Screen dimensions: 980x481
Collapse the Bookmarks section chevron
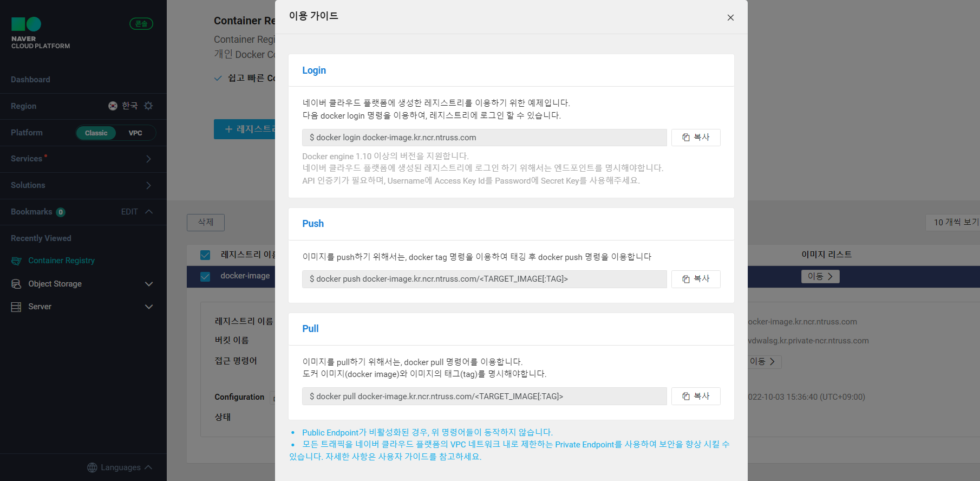point(149,212)
